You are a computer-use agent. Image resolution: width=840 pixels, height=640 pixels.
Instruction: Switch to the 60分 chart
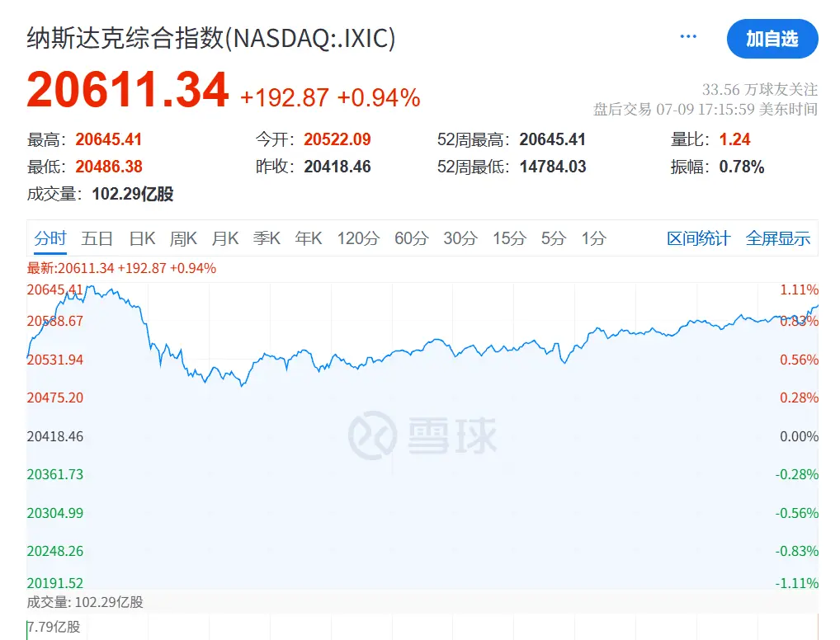tap(412, 238)
